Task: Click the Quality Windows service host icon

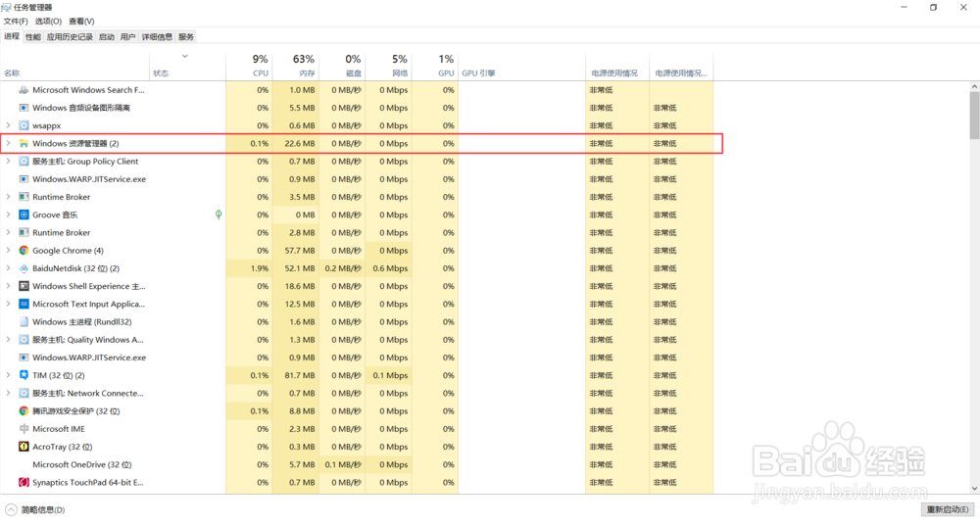Action: click(24, 339)
